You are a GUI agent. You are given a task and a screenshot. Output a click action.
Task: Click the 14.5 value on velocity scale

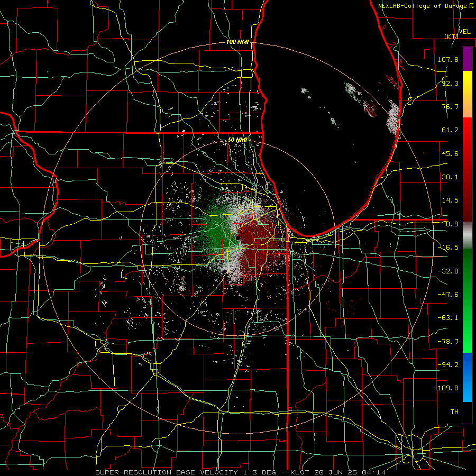point(450,200)
